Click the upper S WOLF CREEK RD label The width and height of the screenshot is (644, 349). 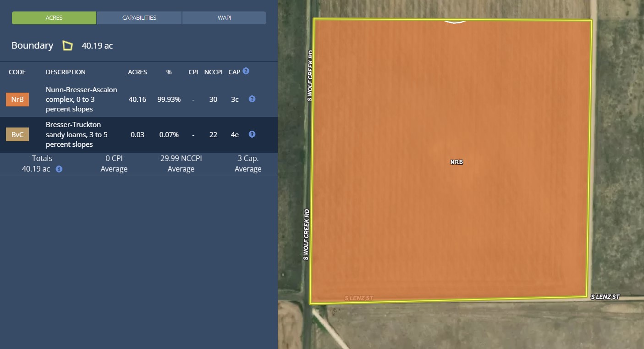(310, 76)
